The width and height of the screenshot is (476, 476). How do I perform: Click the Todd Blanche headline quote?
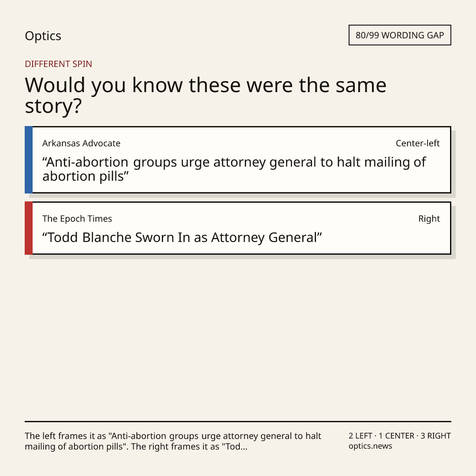[x=182, y=238]
